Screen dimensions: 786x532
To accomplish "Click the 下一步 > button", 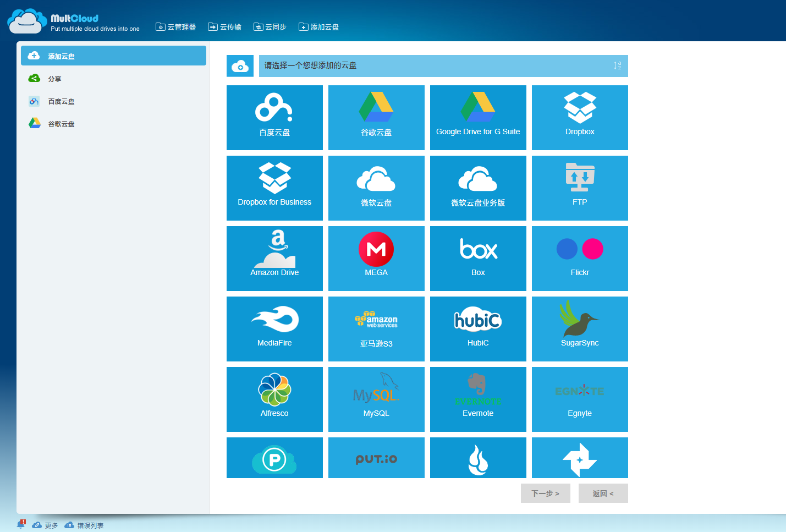I will [545, 493].
